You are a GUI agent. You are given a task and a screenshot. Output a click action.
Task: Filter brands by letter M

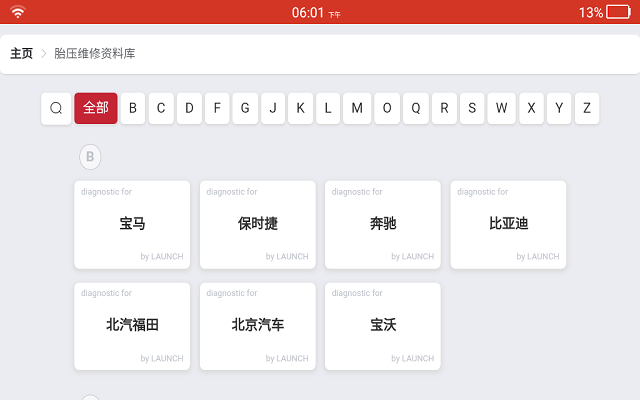click(x=357, y=108)
